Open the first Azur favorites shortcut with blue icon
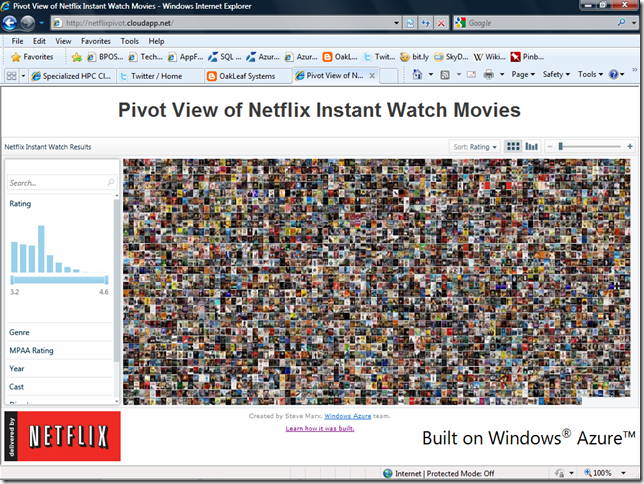This screenshot has height=484, width=644. coord(262,57)
